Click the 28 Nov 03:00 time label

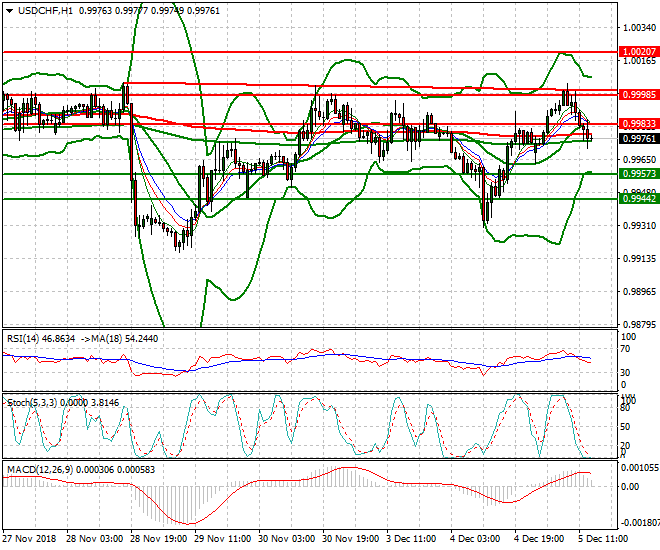(95, 539)
